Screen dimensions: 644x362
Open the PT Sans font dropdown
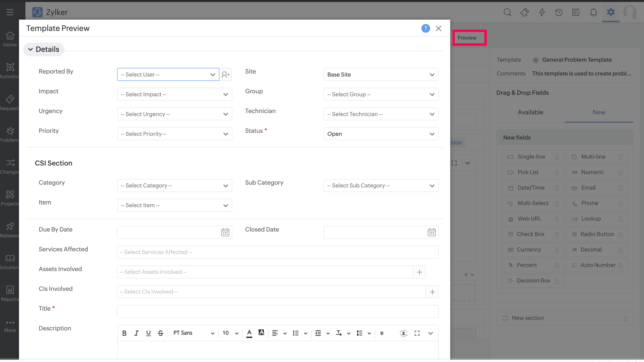click(194, 333)
